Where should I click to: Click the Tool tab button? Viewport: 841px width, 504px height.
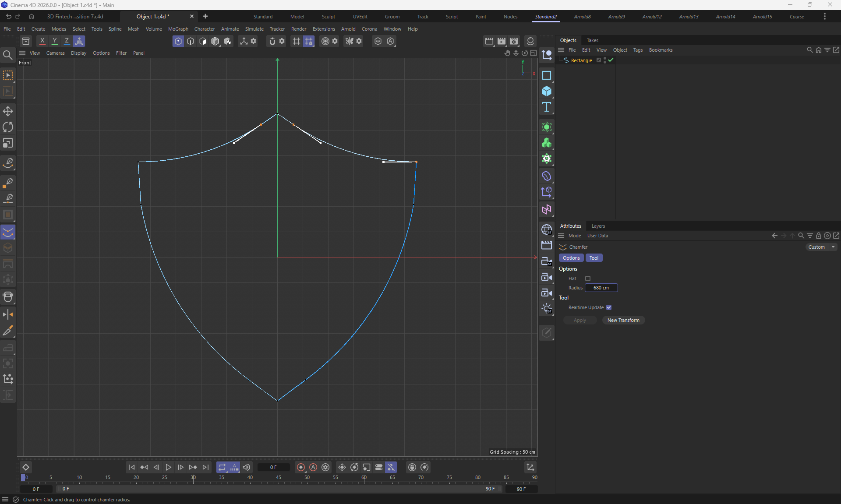[594, 258]
